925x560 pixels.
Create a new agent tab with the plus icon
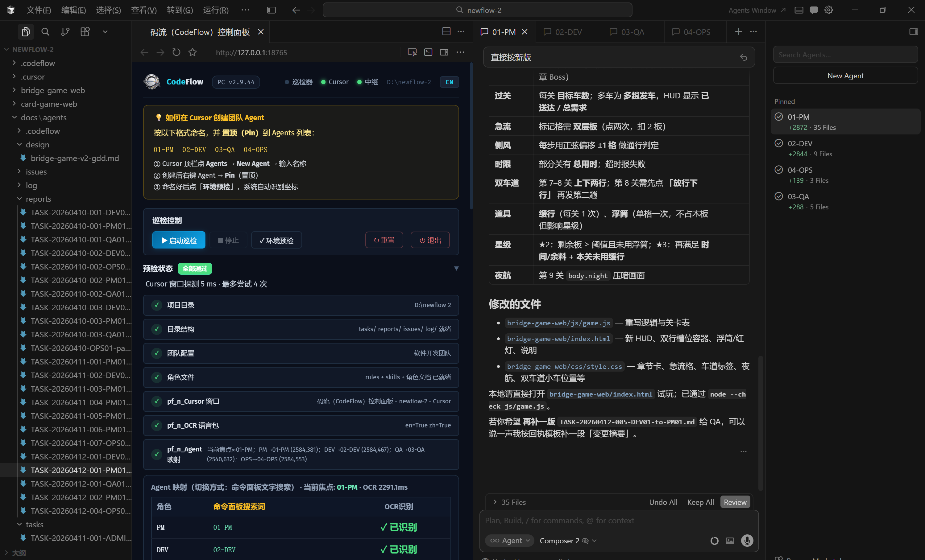[x=738, y=31]
